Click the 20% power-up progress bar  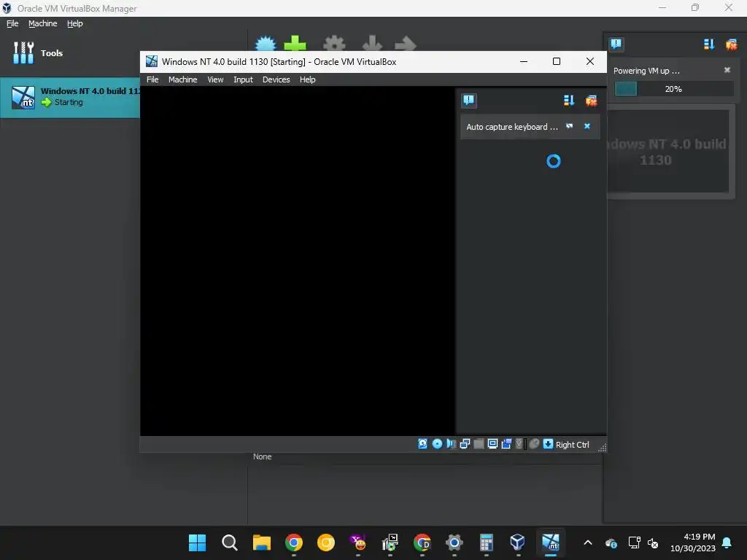pyautogui.click(x=673, y=88)
